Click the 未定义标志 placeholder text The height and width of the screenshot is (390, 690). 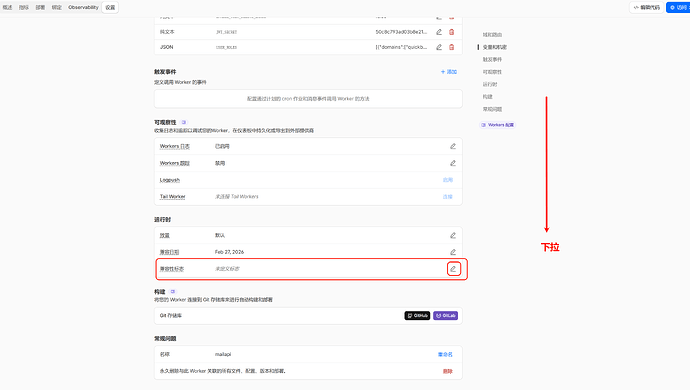pyautogui.click(x=227, y=269)
